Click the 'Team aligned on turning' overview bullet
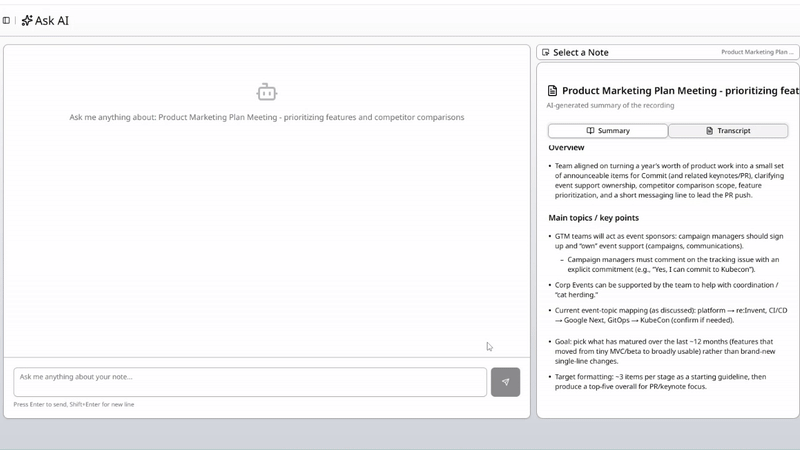 tap(669, 180)
